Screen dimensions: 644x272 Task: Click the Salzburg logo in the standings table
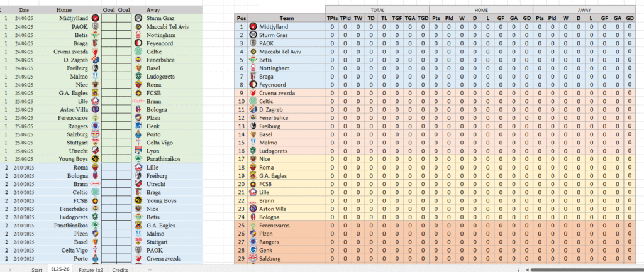tap(253, 259)
